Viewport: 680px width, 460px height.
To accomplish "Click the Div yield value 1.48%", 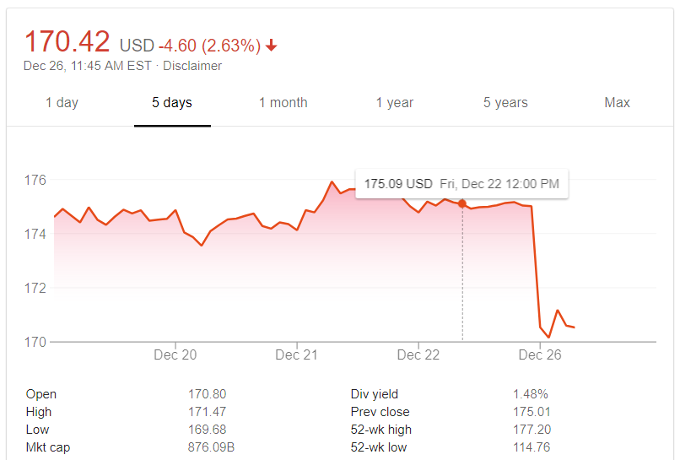I will (x=530, y=395).
